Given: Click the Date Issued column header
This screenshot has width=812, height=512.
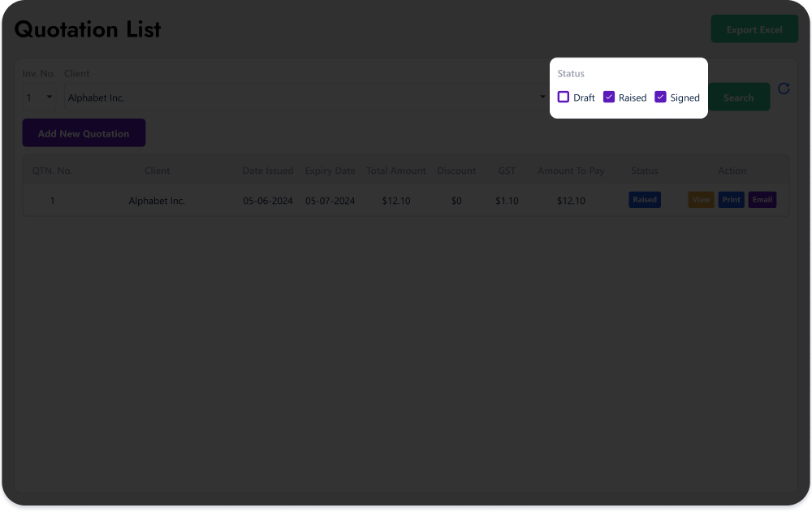Looking at the screenshot, I should coord(268,171).
